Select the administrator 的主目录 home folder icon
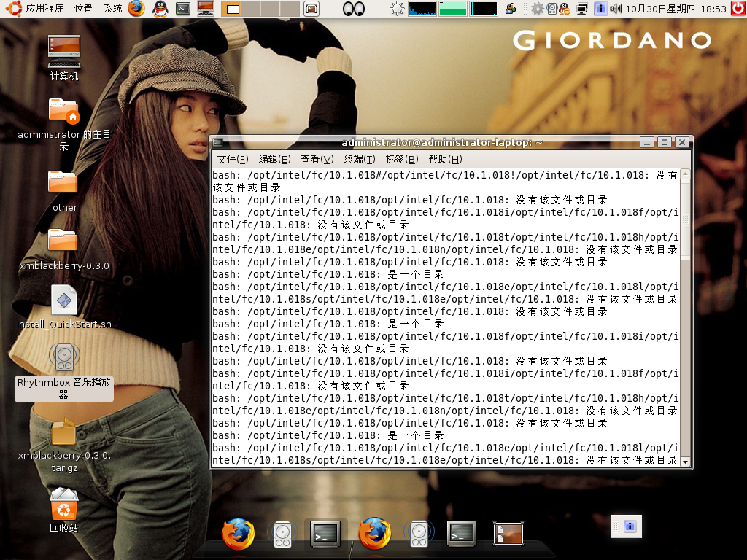The width and height of the screenshot is (747, 560). [64, 125]
